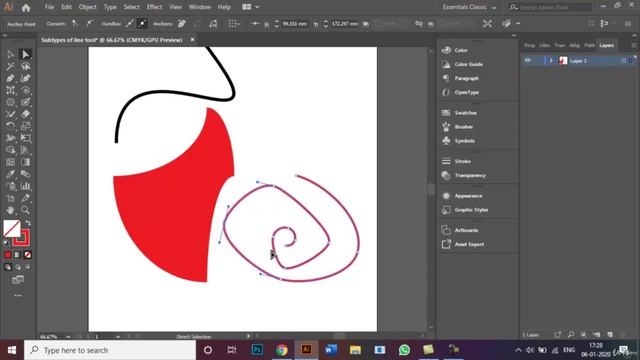This screenshot has width=640, height=360.
Task: Select the Selection tool (black arrow)
Action: coord(11,54)
